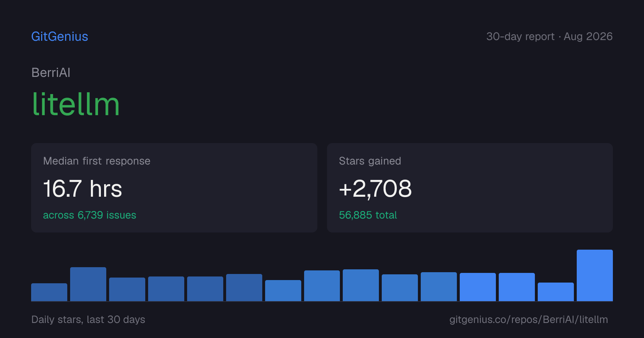Click the "Median first response" label
The width and height of the screenshot is (644, 338).
click(97, 161)
